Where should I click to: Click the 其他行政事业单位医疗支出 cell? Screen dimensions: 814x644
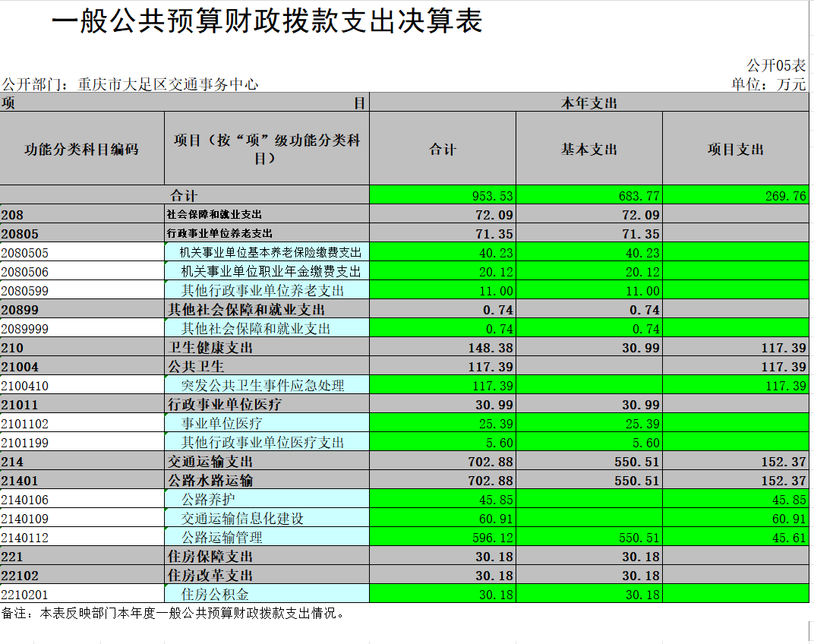(267, 443)
